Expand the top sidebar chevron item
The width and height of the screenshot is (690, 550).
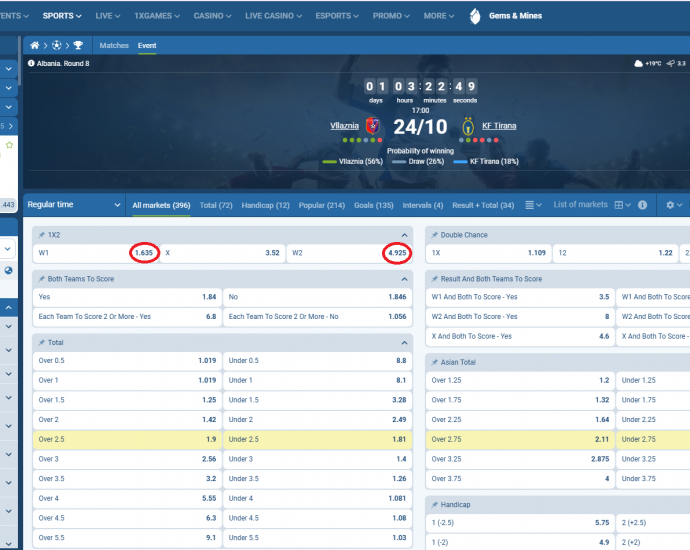coord(8,69)
